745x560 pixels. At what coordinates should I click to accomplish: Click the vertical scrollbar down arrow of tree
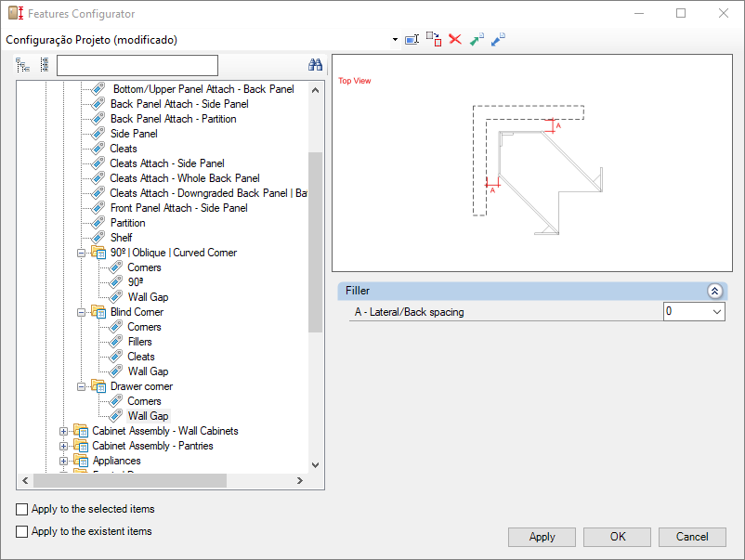pyautogui.click(x=316, y=465)
